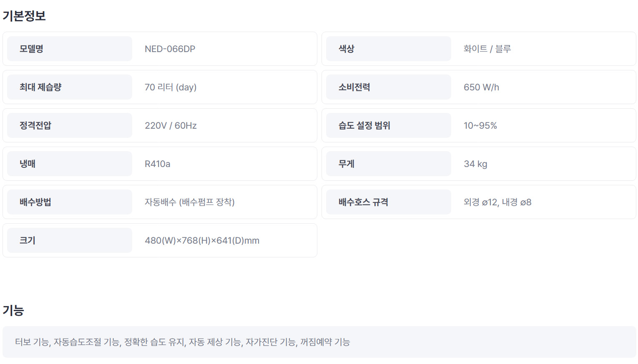Click the 소비전력 label cell
This screenshot has width=638, height=364.
tap(388, 87)
